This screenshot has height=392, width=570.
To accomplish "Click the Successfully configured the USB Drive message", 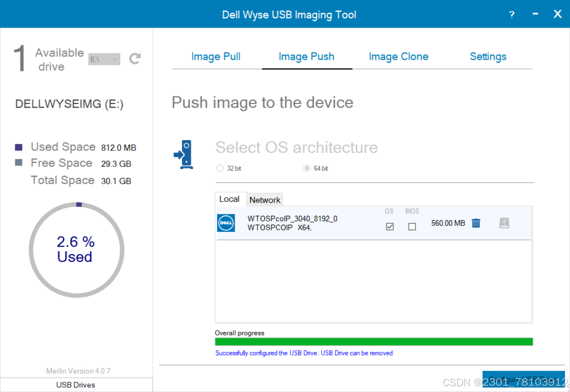I will 304,353.
